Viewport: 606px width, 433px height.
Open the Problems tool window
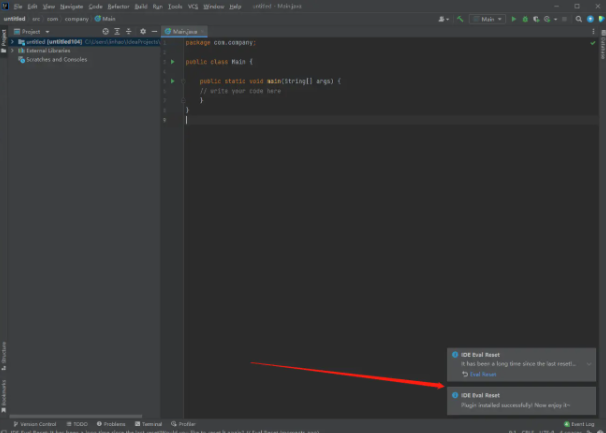111,424
